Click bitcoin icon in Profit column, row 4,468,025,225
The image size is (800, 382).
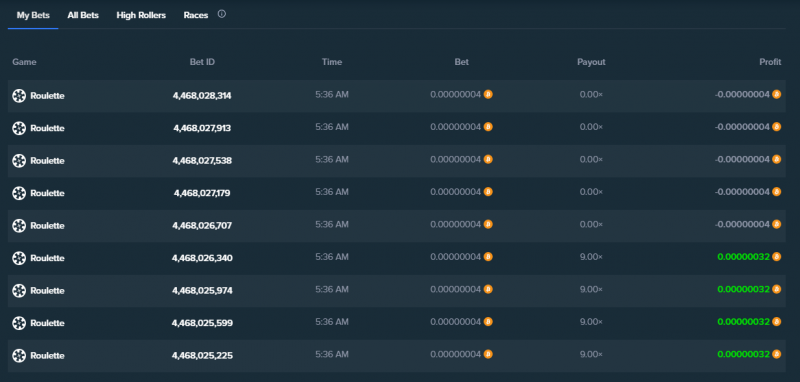tap(777, 354)
